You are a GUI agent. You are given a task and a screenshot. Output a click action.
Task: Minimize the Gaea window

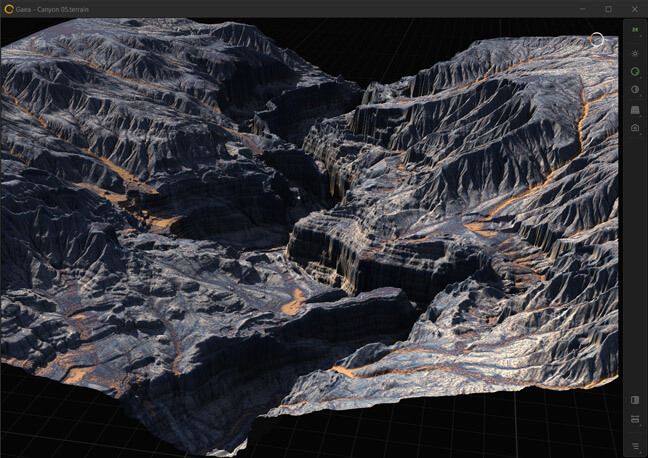(580, 9)
